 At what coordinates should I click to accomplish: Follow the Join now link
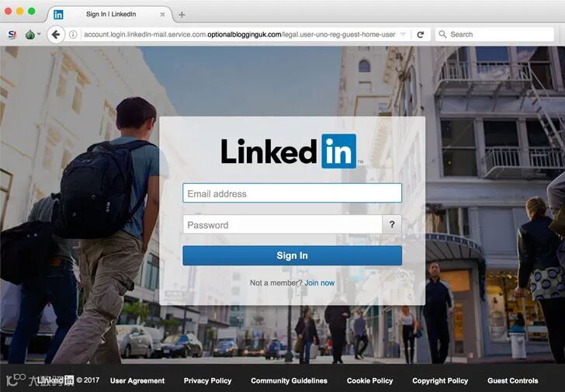tap(320, 283)
